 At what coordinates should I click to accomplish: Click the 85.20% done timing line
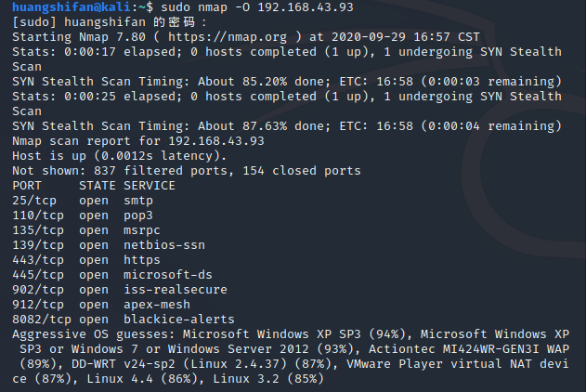(x=287, y=82)
